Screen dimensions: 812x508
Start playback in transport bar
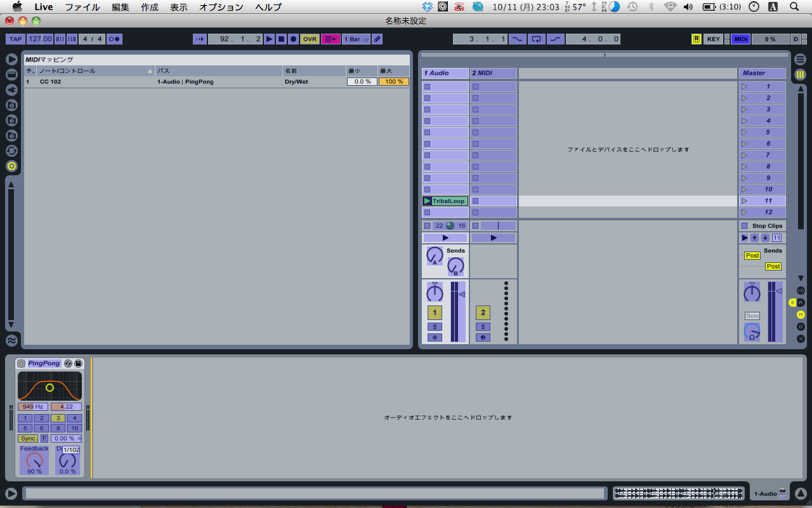point(269,39)
